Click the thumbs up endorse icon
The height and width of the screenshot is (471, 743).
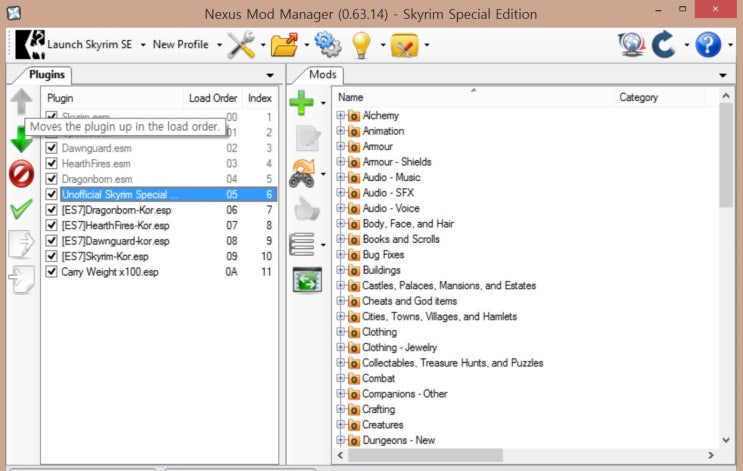pos(307,209)
